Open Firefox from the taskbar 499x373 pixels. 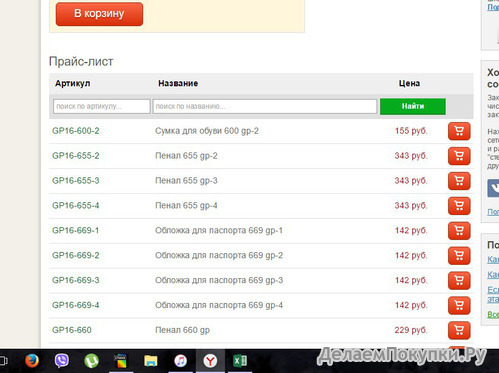[x=32, y=361]
